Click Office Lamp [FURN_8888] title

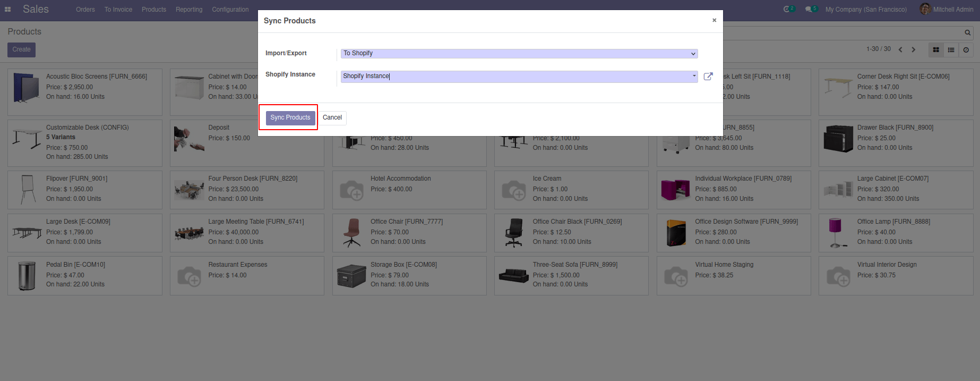tap(893, 222)
